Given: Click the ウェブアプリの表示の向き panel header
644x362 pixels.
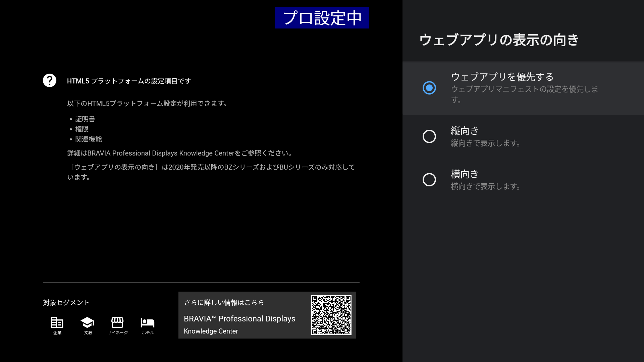Looking at the screenshot, I should pyautogui.click(x=499, y=40).
